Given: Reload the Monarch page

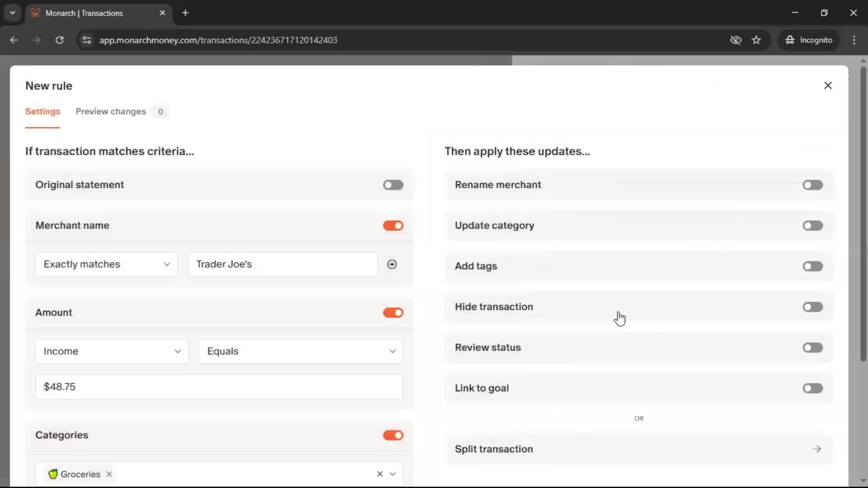Looking at the screenshot, I should (x=59, y=40).
